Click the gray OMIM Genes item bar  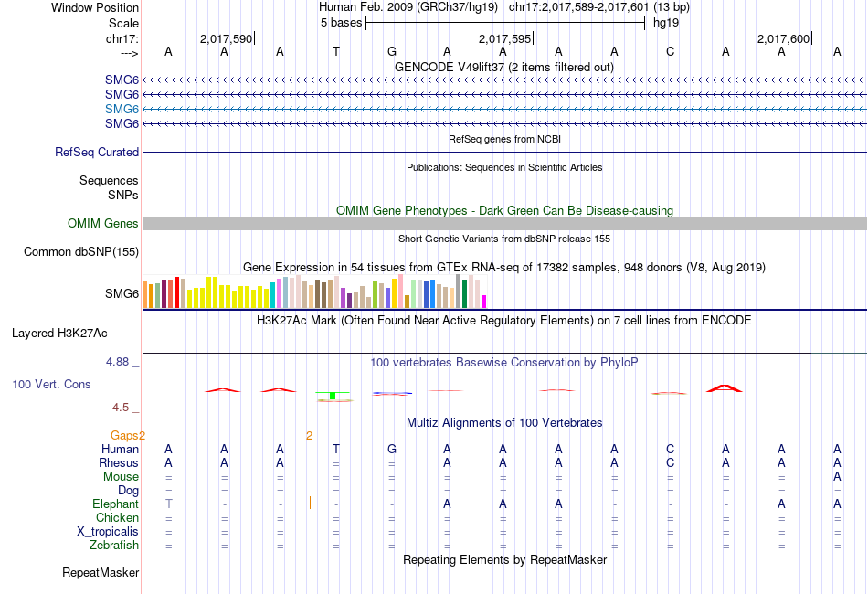tap(504, 224)
